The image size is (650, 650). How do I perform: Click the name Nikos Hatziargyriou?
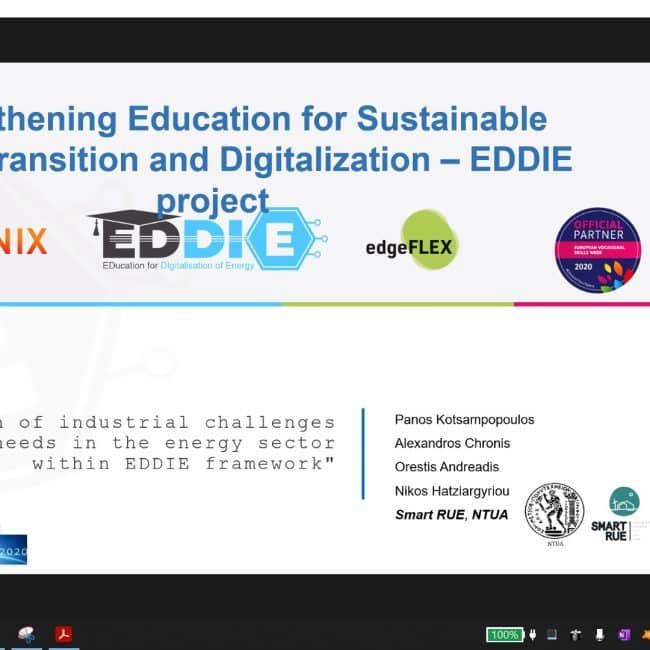pos(452,491)
